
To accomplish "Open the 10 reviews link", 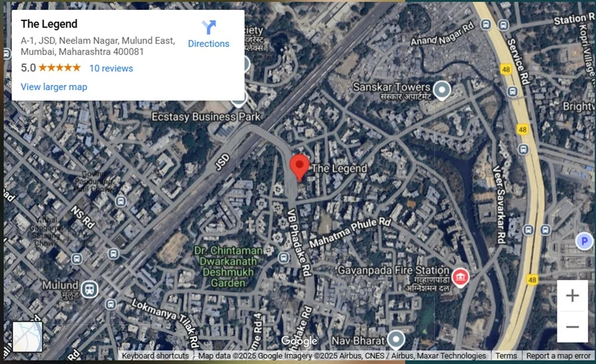I will point(111,68).
